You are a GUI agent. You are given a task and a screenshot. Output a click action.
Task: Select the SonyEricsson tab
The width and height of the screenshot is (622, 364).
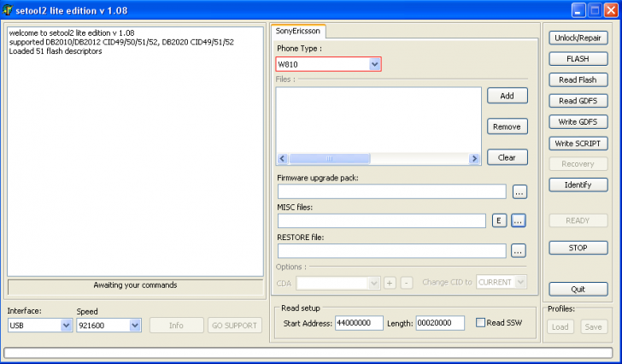click(296, 31)
